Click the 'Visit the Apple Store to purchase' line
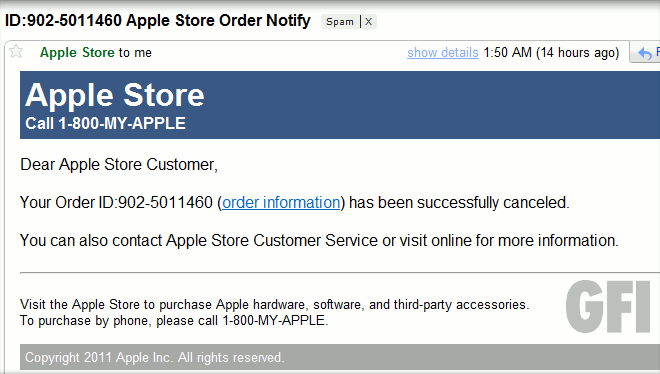 click(274, 304)
